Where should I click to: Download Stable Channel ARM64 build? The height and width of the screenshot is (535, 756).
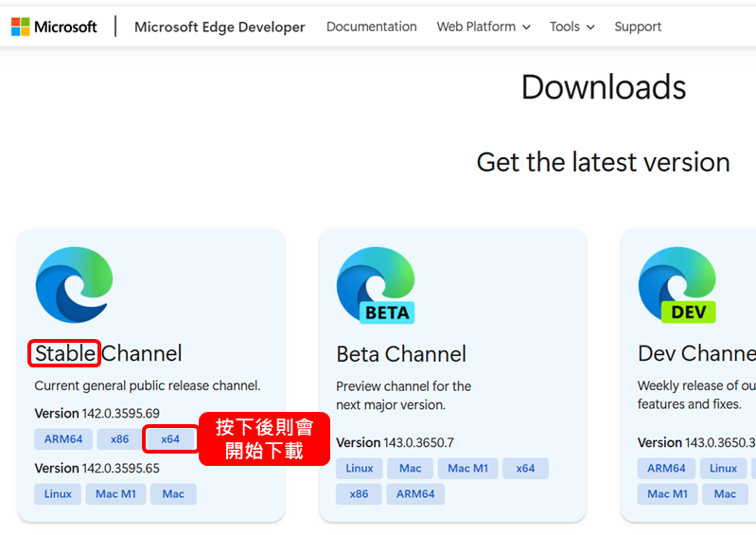click(63, 439)
